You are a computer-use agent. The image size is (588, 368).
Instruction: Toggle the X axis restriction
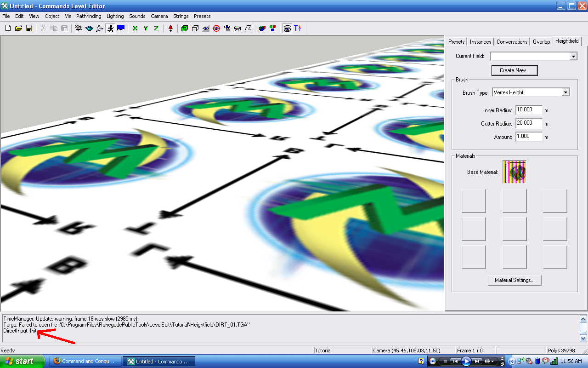coord(135,29)
